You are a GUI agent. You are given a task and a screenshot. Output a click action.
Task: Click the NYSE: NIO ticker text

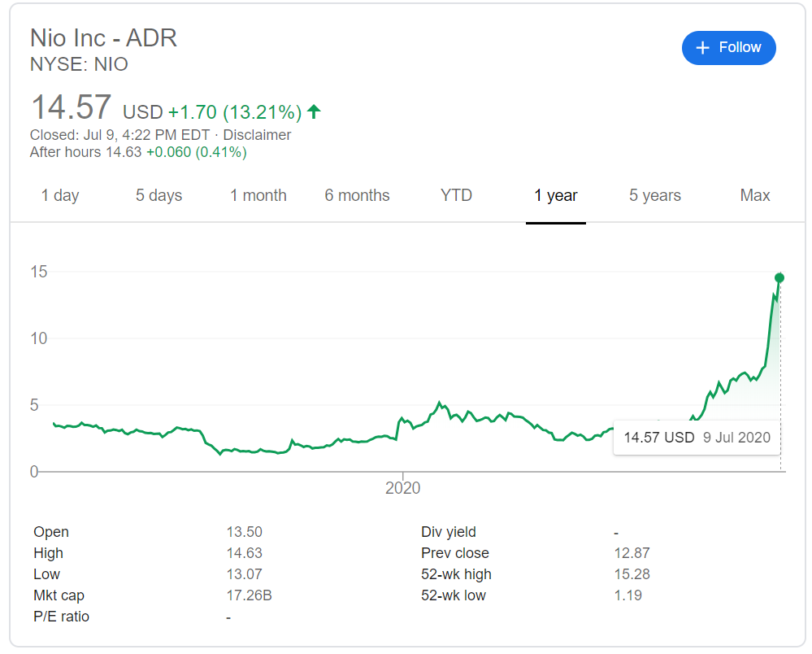[79, 64]
